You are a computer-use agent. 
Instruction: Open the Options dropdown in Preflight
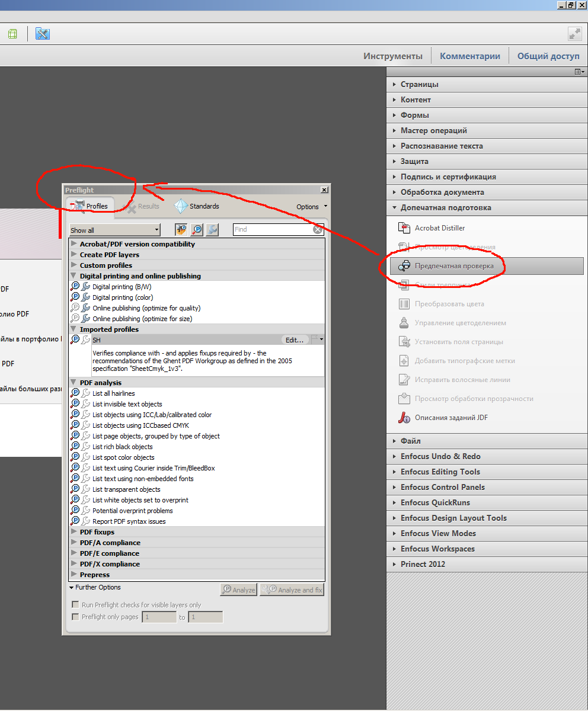pos(312,207)
